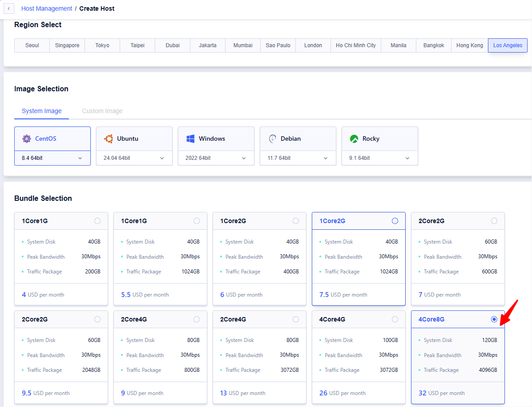Choose the Mumbai region

(x=243, y=45)
